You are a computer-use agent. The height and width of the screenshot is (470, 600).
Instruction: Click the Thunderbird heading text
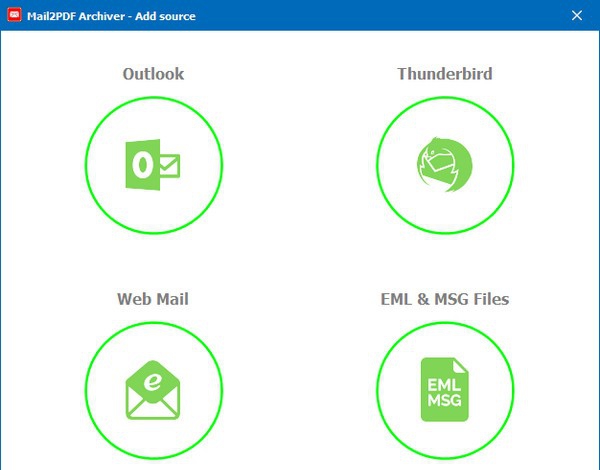[x=445, y=74]
